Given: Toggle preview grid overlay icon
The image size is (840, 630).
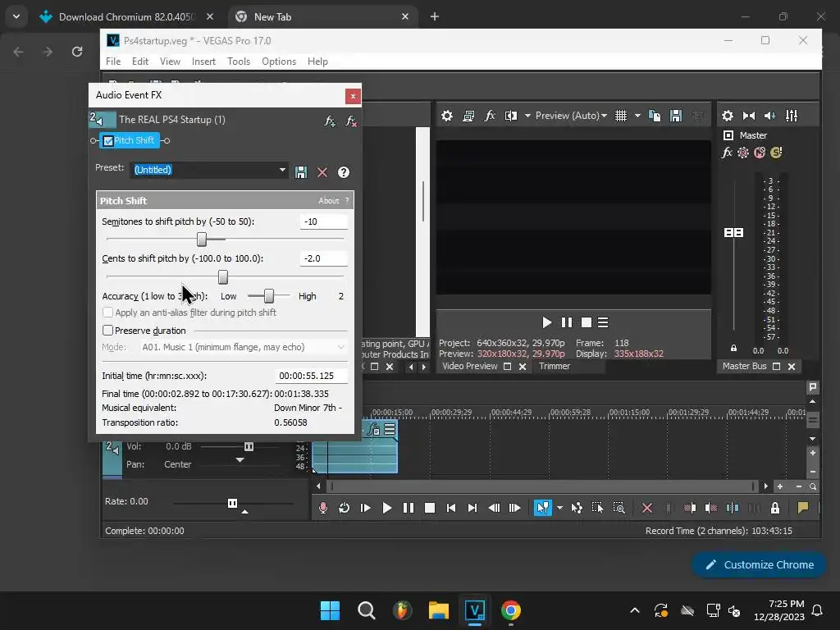Looking at the screenshot, I should pyautogui.click(x=621, y=116).
